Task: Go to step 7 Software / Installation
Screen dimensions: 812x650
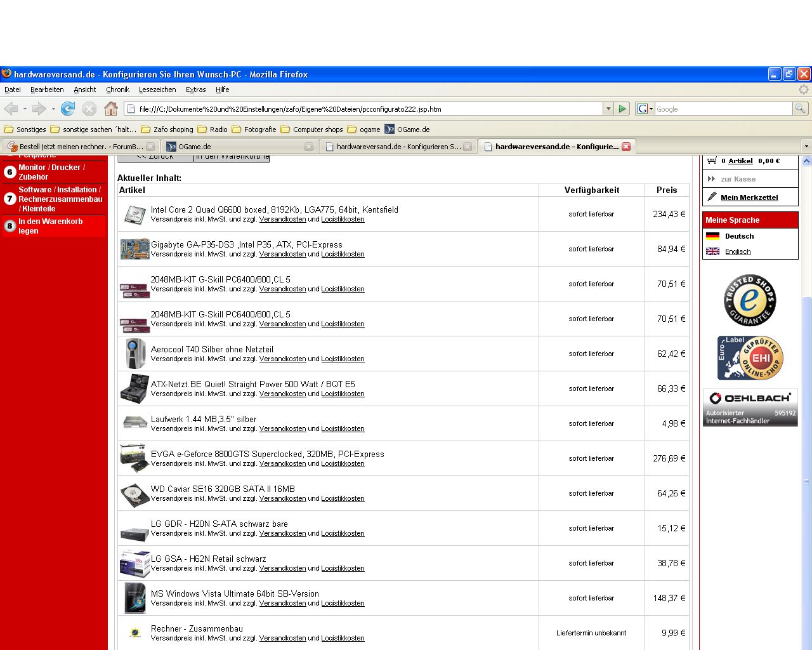Action: 55,199
